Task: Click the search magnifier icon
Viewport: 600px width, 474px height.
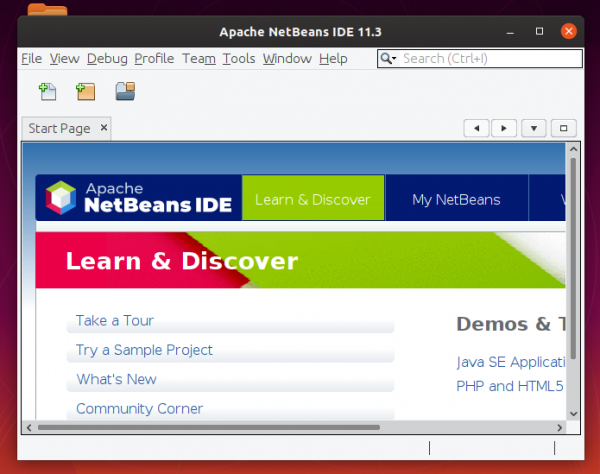Action: point(388,59)
